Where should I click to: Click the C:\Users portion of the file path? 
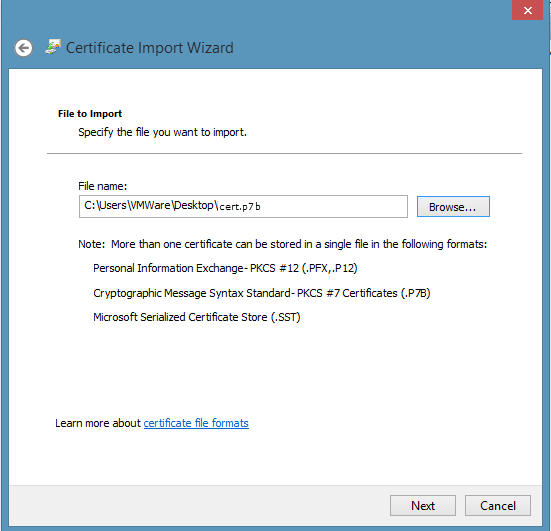(x=105, y=206)
